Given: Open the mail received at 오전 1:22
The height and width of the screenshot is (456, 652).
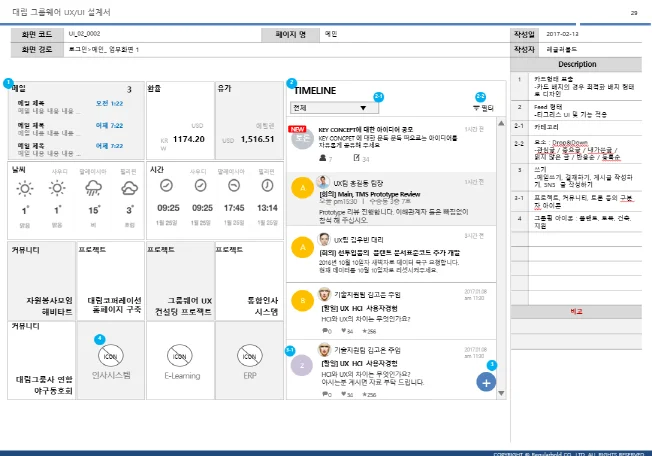Looking at the screenshot, I should [70, 107].
